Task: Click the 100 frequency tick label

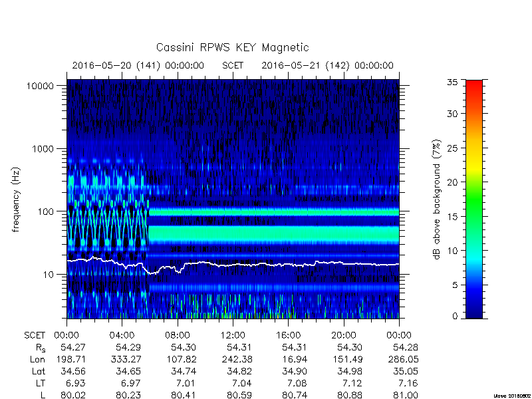Action: (x=46, y=211)
